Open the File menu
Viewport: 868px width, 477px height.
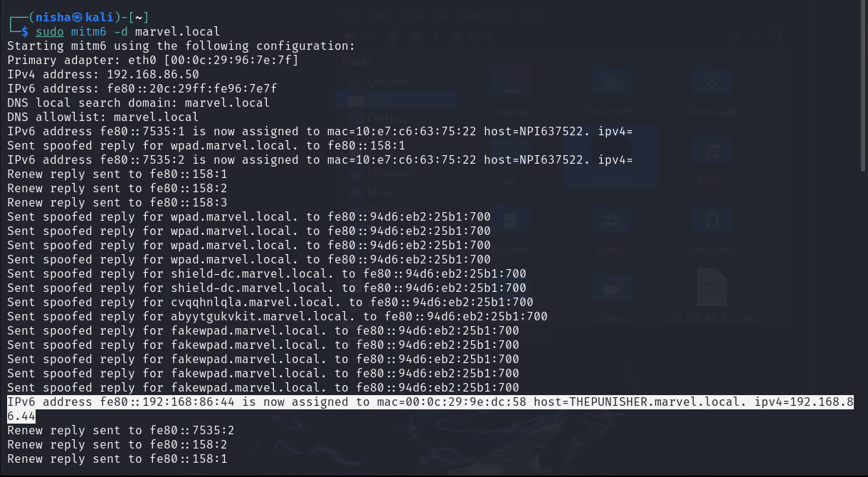pos(350,14)
